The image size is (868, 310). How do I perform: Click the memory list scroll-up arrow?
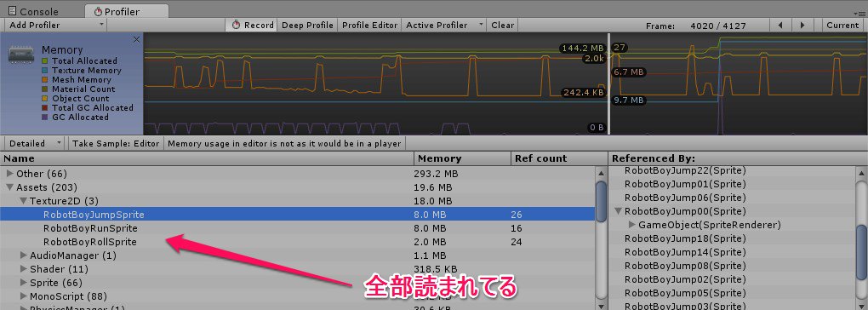pos(601,173)
